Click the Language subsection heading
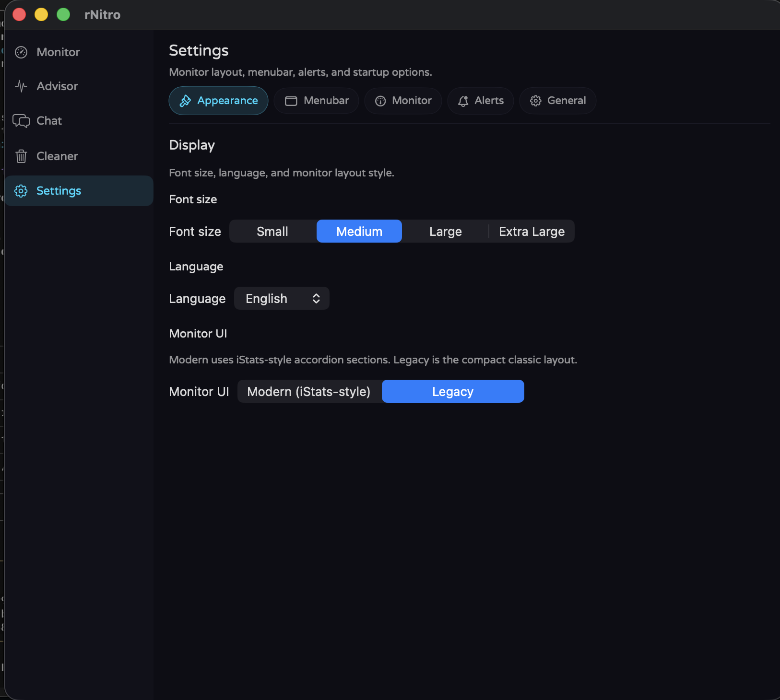Viewport: 780px width, 700px height. coord(196,267)
